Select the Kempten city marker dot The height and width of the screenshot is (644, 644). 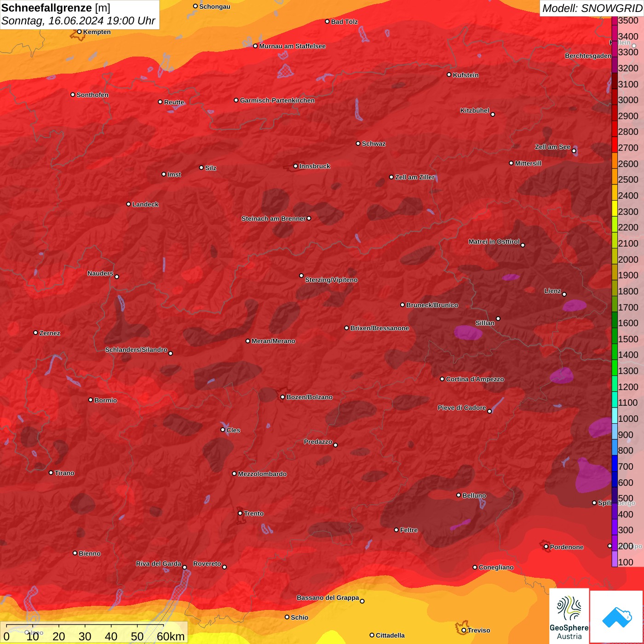(79, 32)
